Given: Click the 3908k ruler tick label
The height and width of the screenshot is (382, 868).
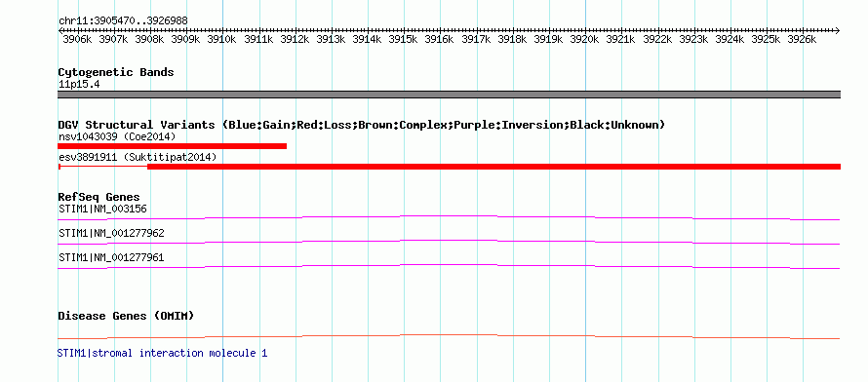Looking at the screenshot, I should click(x=150, y=39).
